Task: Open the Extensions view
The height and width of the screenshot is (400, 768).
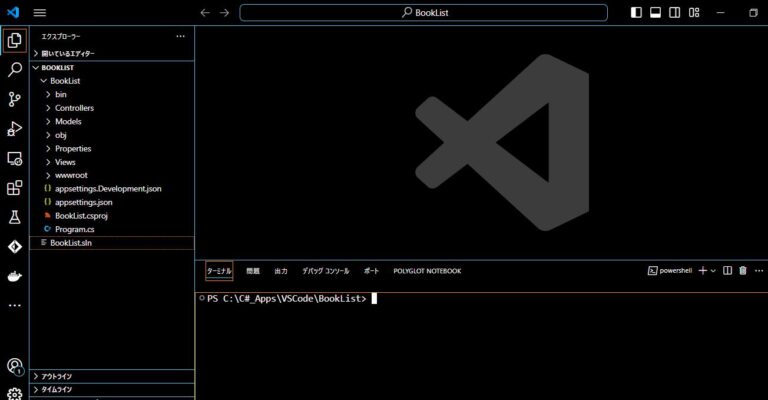Action: coord(14,187)
